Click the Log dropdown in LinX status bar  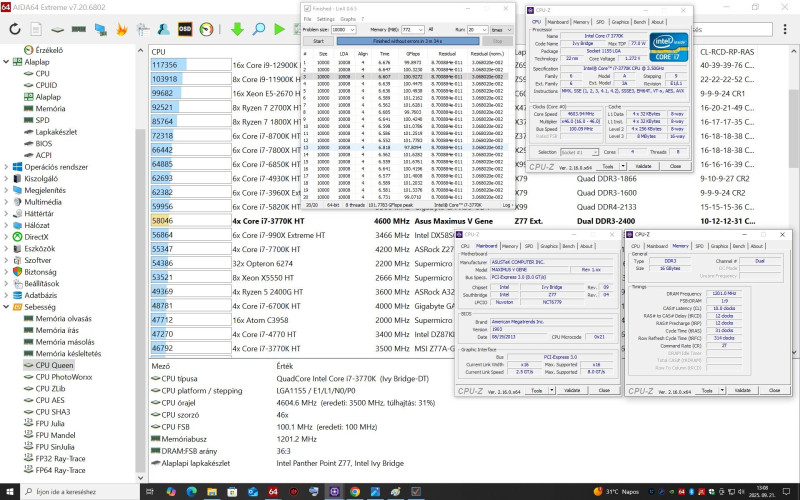click(507, 205)
